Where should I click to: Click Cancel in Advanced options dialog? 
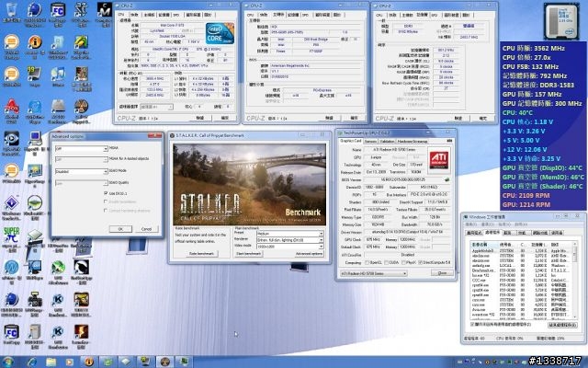click(146, 229)
